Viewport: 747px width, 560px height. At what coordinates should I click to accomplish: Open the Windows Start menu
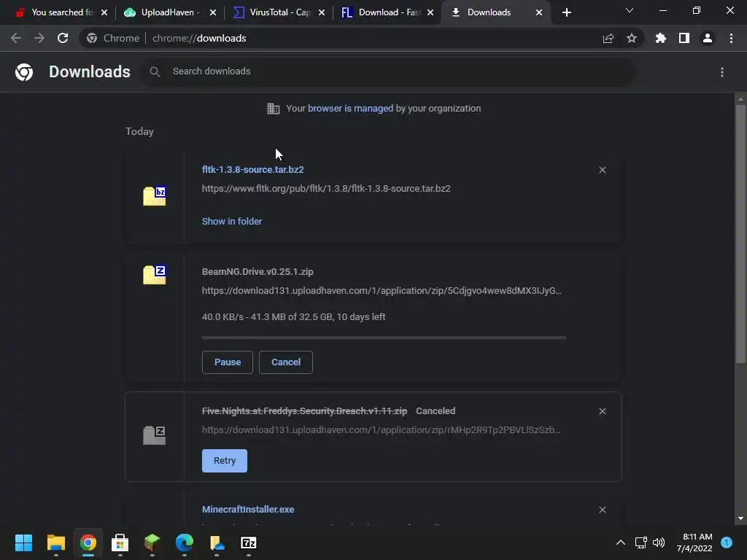click(23, 542)
